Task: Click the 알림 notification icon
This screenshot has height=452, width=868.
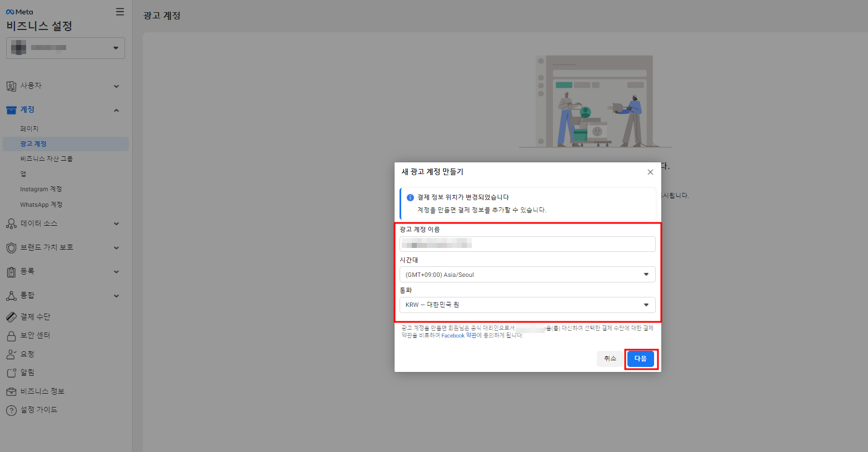Action: [11, 372]
